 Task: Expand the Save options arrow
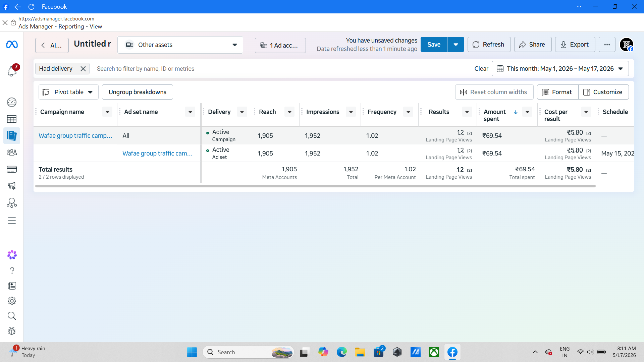coord(456,45)
